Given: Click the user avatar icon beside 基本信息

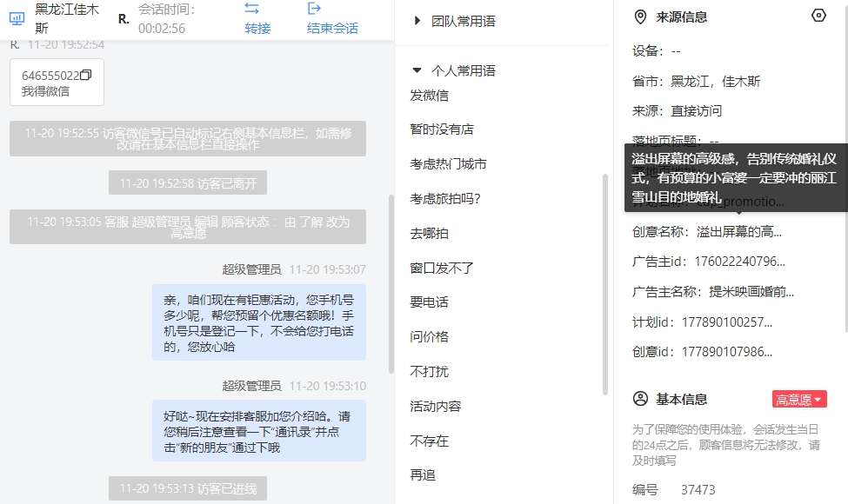Looking at the screenshot, I should click(x=640, y=399).
